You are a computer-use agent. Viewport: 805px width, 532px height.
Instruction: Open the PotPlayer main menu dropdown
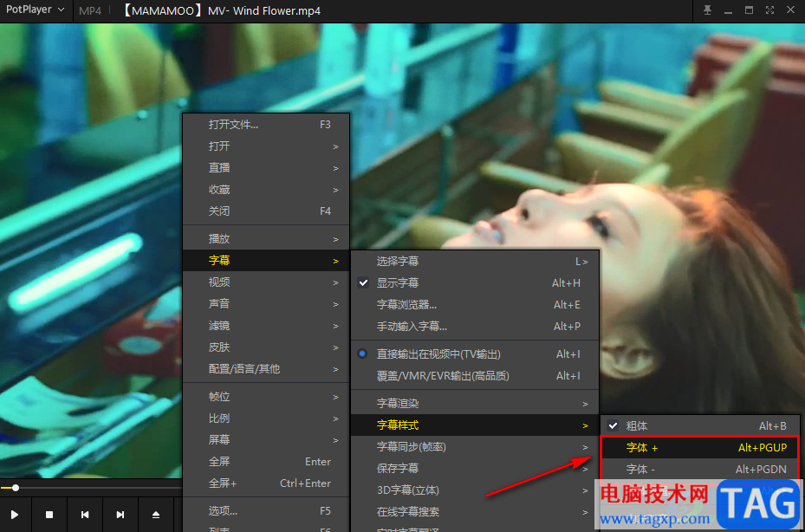tap(35, 10)
